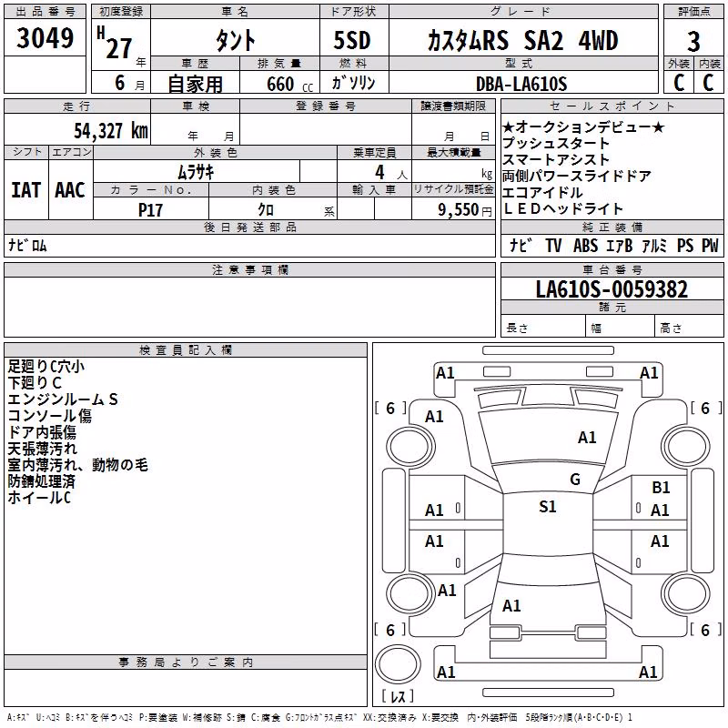Click the header "出品番号"
Viewport: 728px width, 728px height.
click(x=45, y=12)
